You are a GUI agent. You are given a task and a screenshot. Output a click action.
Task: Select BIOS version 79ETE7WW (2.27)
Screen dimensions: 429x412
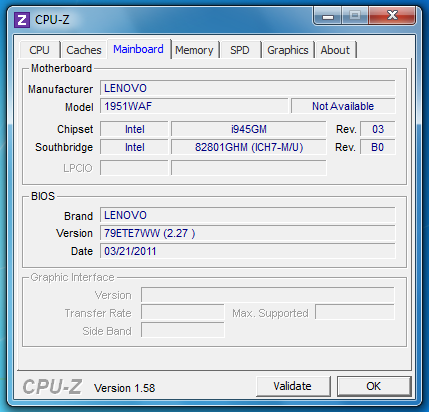click(x=248, y=233)
